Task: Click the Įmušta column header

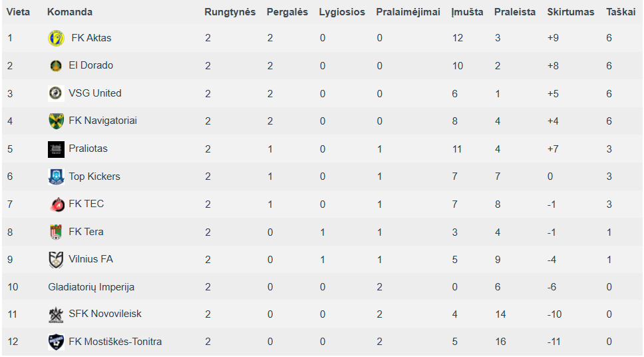Action: (467, 12)
